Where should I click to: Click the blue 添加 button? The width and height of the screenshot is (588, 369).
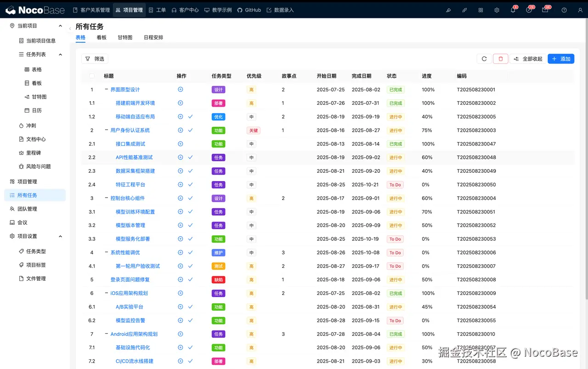click(x=560, y=59)
